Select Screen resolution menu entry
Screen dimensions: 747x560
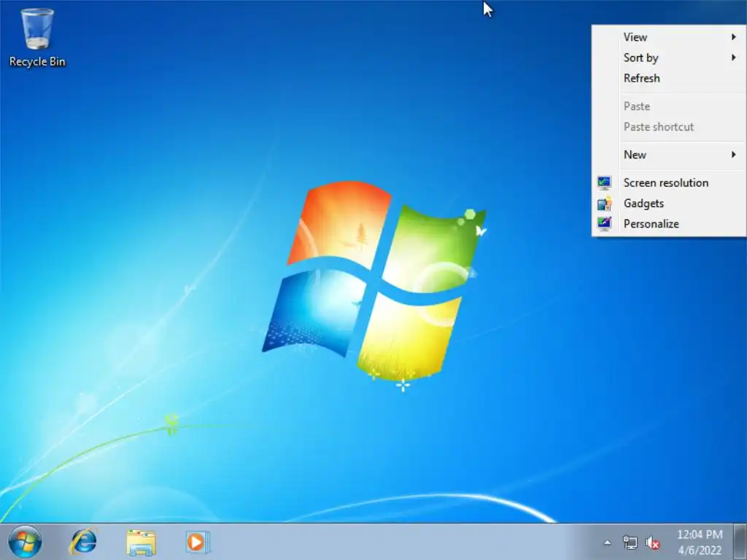(669, 183)
